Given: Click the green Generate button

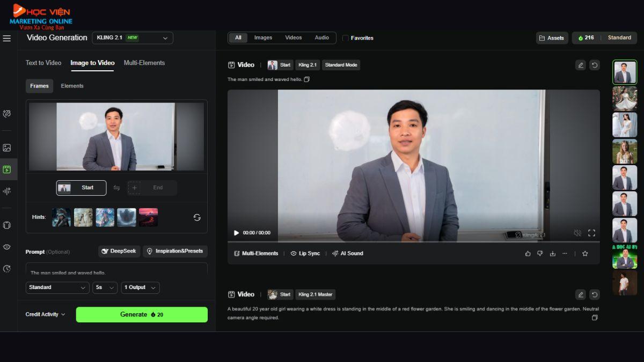Looking at the screenshot, I should point(142,314).
